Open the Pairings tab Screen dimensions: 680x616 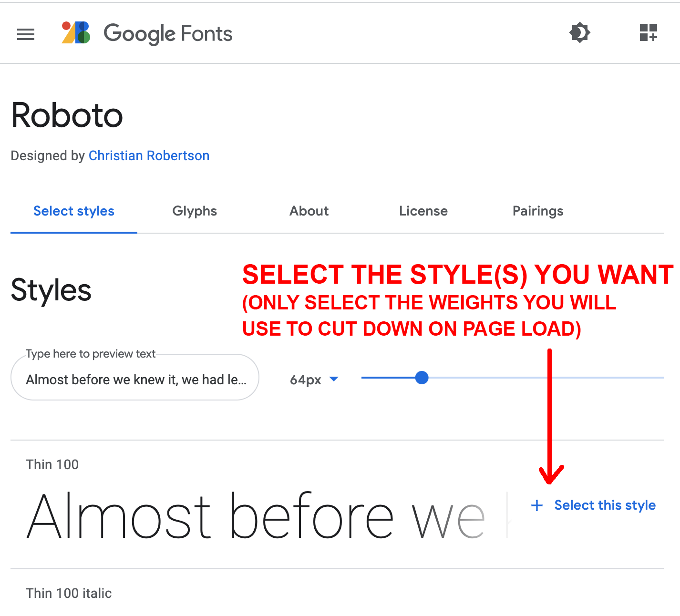click(538, 211)
